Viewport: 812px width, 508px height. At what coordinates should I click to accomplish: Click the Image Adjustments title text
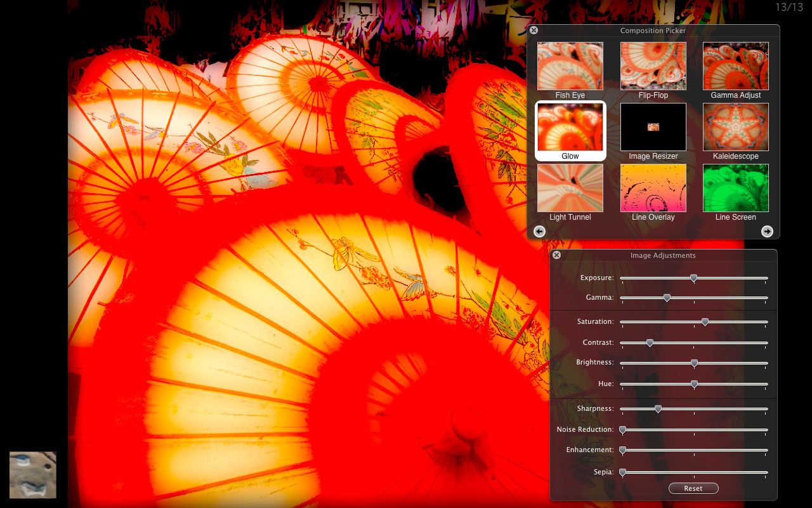tap(663, 255)
